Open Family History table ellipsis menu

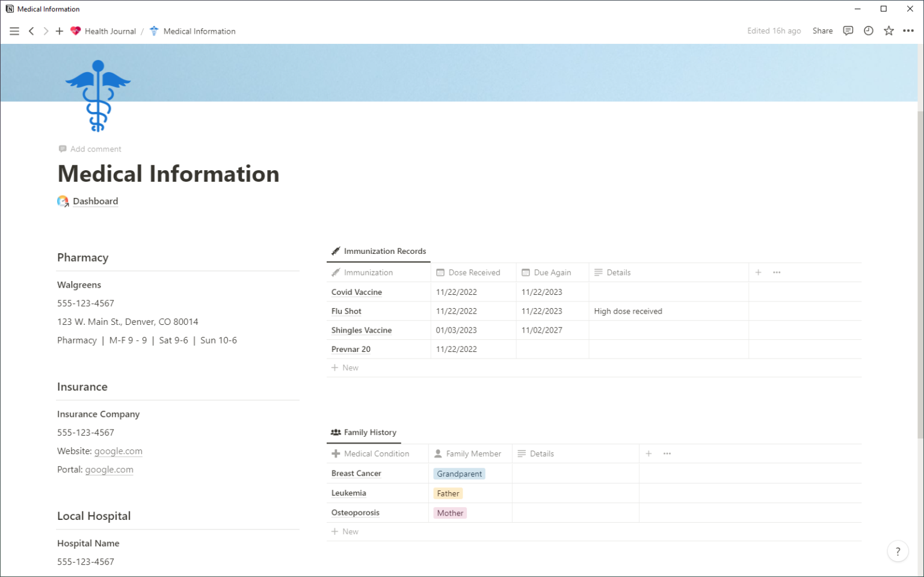pos(667,453)
